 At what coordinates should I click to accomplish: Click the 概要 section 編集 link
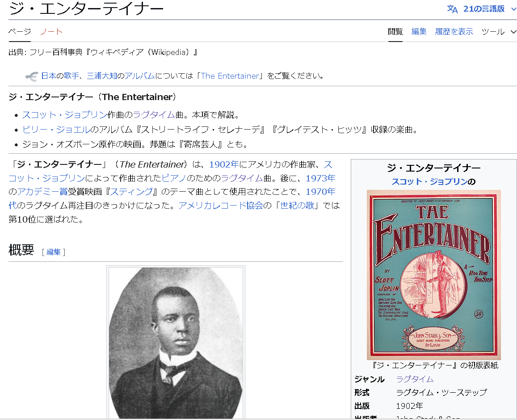[54, 252]
